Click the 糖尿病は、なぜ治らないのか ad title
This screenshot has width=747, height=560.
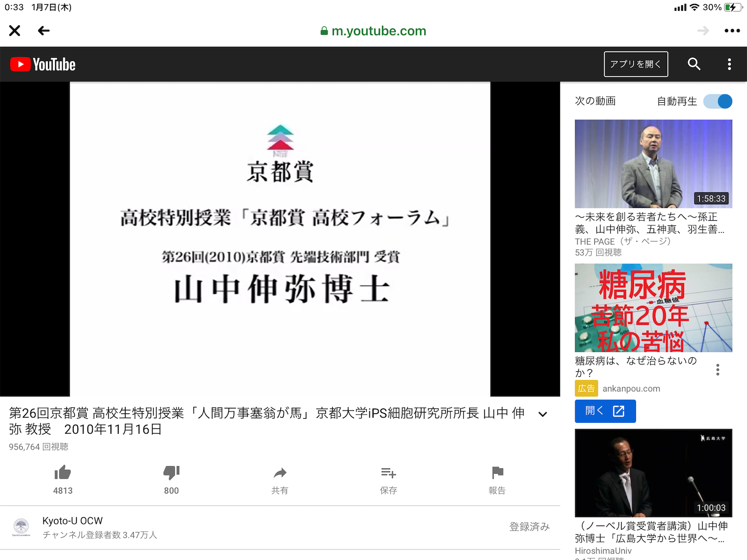[x=636, y=367]
